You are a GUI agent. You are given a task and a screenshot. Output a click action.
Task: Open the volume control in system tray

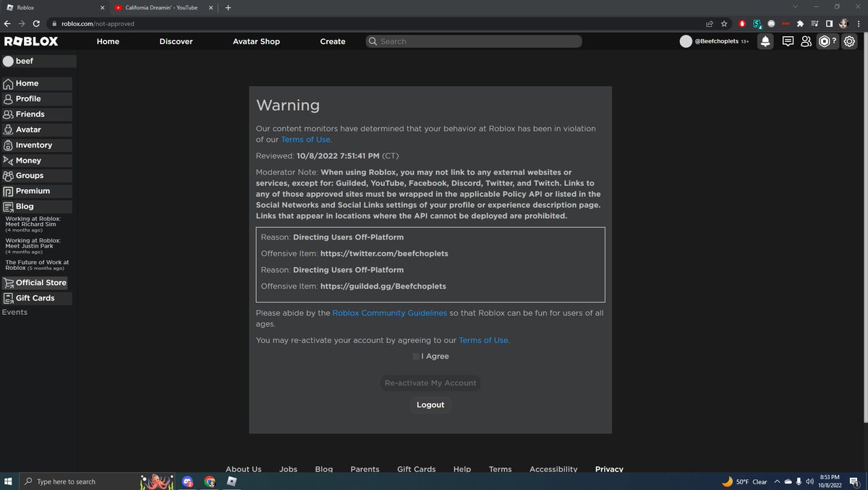(x=809, y=481)
